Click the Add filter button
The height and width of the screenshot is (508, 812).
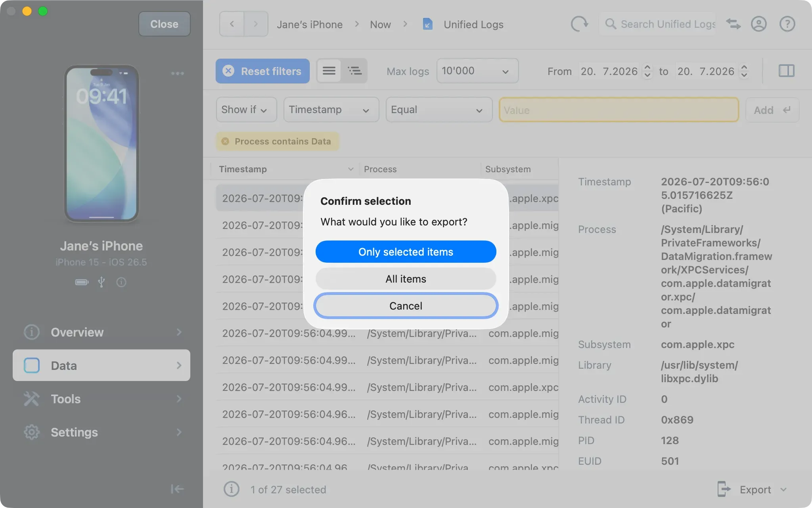(772, 110)
